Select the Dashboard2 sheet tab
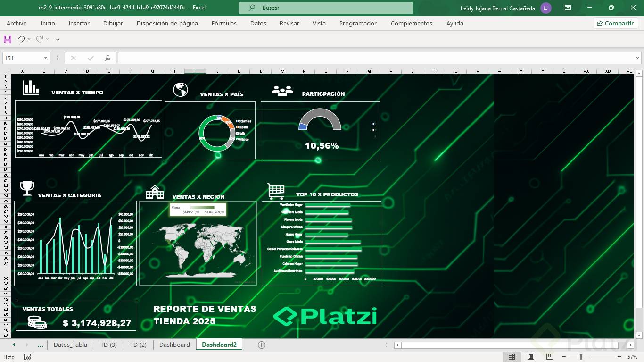The image size is (644, 362). click(x=219, y=345)
